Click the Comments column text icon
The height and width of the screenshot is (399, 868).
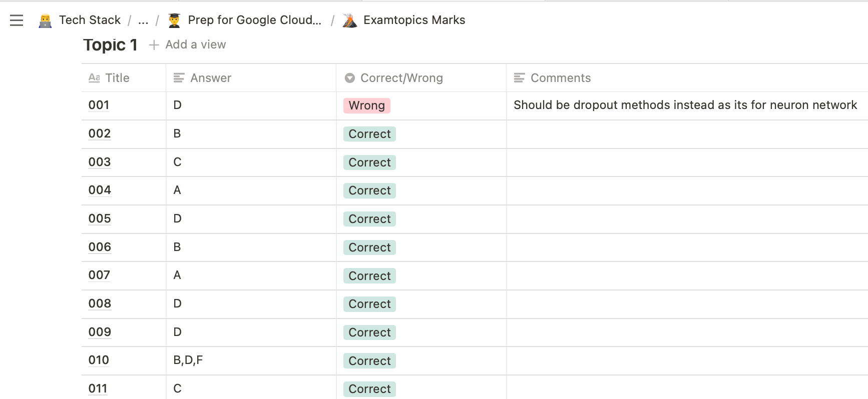click(520, 78)
